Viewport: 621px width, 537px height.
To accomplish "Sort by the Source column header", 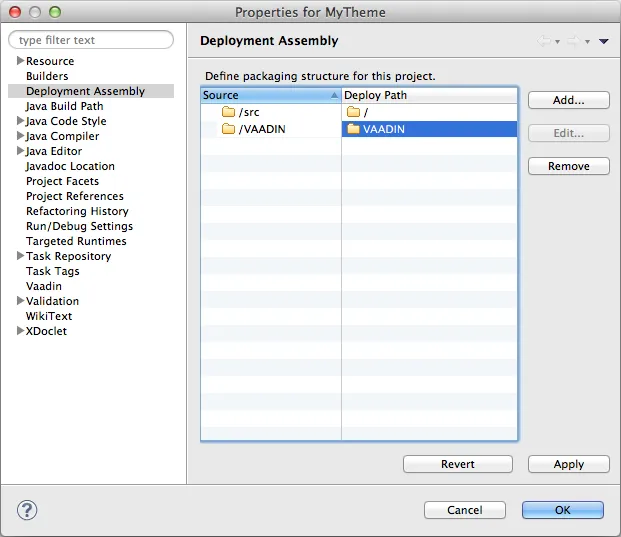I will (271, 95).
